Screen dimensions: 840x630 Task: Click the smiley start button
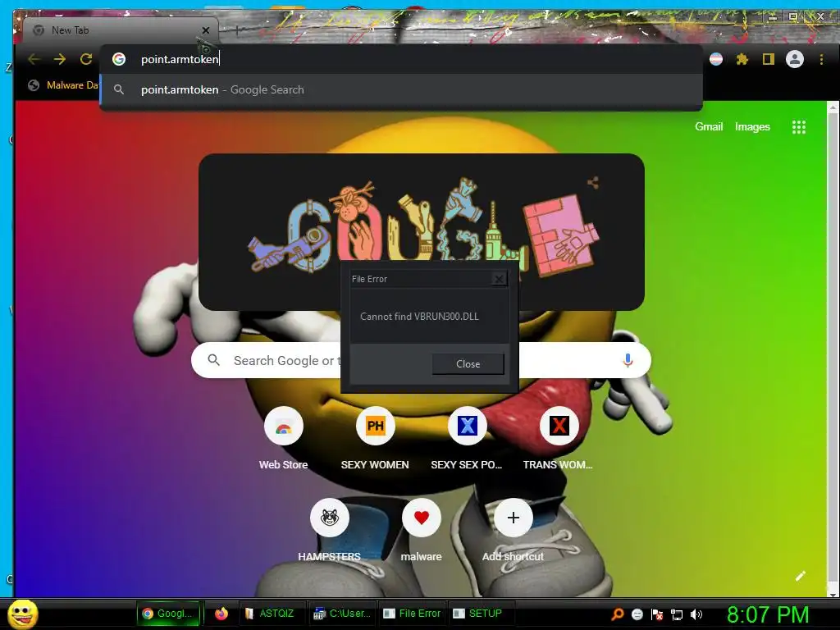tap(23, 614)
